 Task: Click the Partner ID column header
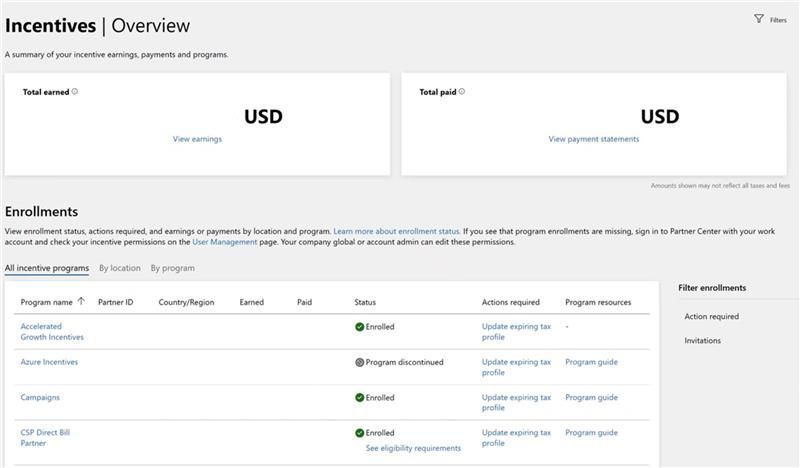coord(115,302)
